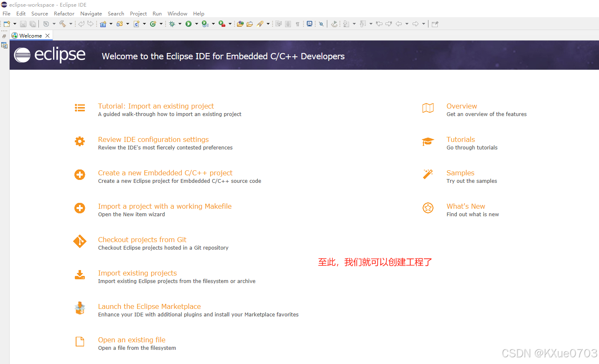
Task: Click the Save All icon
Action: click(33, 24)
